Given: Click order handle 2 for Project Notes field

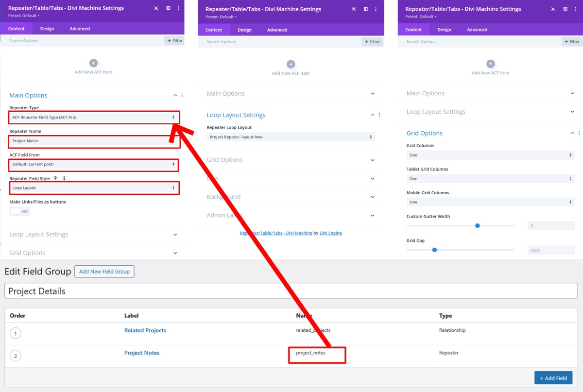Looking at the screenshot, I should coord(16,356).
